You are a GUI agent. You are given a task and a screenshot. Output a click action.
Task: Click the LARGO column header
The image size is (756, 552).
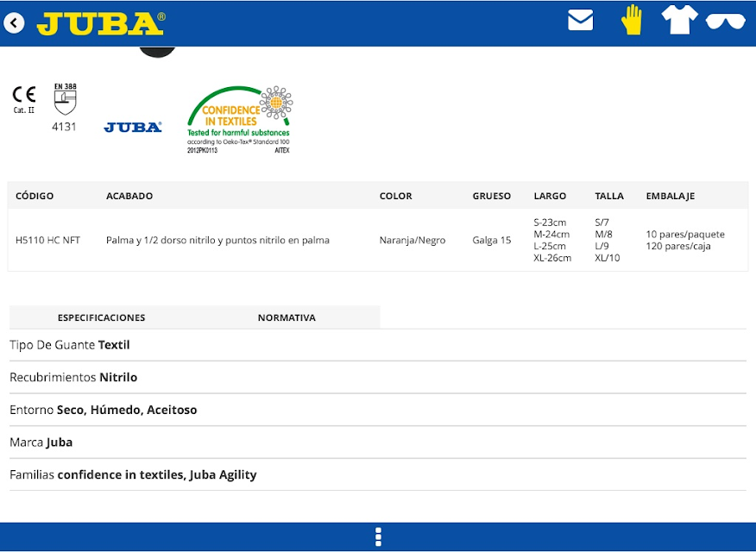pyautogui.click(x=550, y=196)
